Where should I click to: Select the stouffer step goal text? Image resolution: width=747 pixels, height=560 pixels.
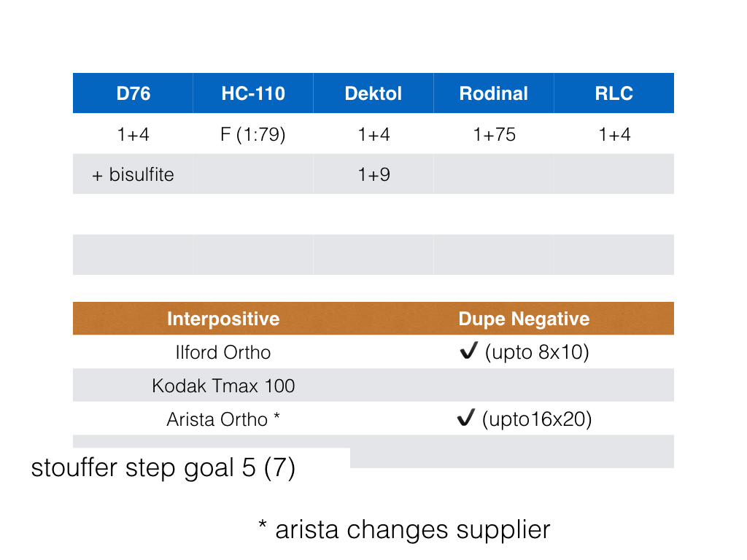pos(163,468)
